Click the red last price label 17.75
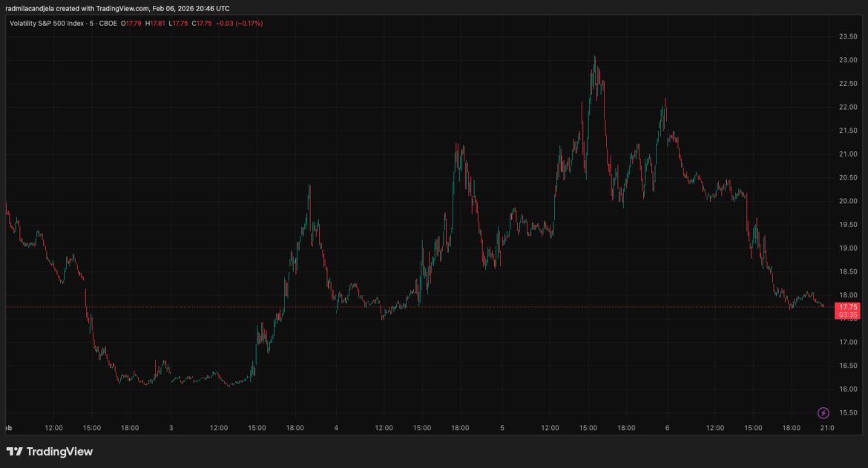Viewport: 868px width, 468px height. click(x=849, y=306)
